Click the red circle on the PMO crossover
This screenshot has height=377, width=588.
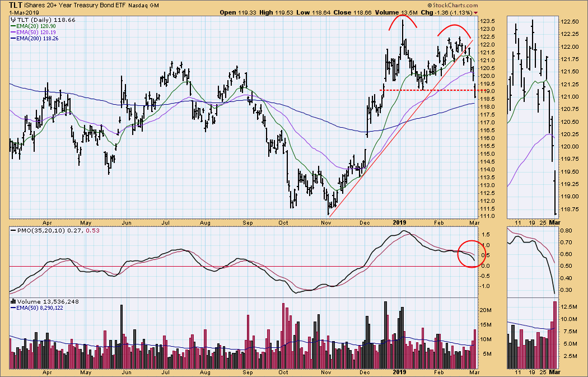tap(472, 254)
